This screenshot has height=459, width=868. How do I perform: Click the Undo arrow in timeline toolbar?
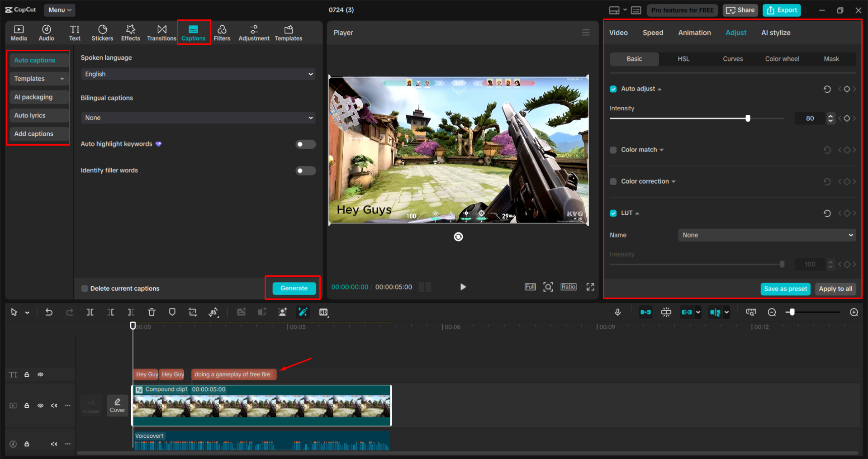click(49, 312)
